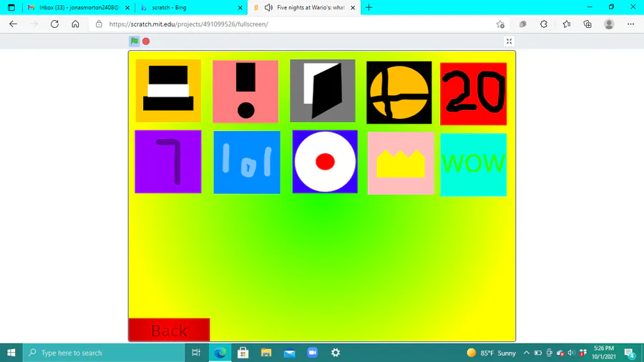Open Microsoft Edge from taskbar
This screenshot has height=362, width=644.
pyautogui.click(x=220, y=353)
